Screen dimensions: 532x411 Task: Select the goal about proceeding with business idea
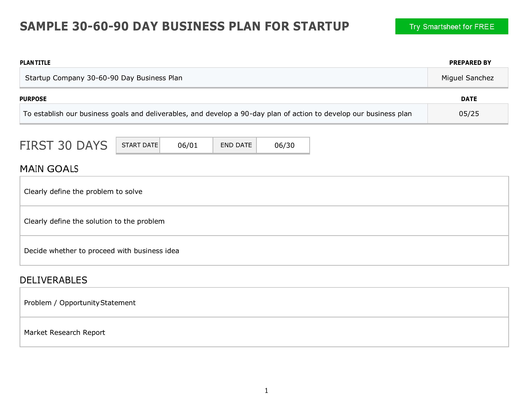(x=264, y=250)
